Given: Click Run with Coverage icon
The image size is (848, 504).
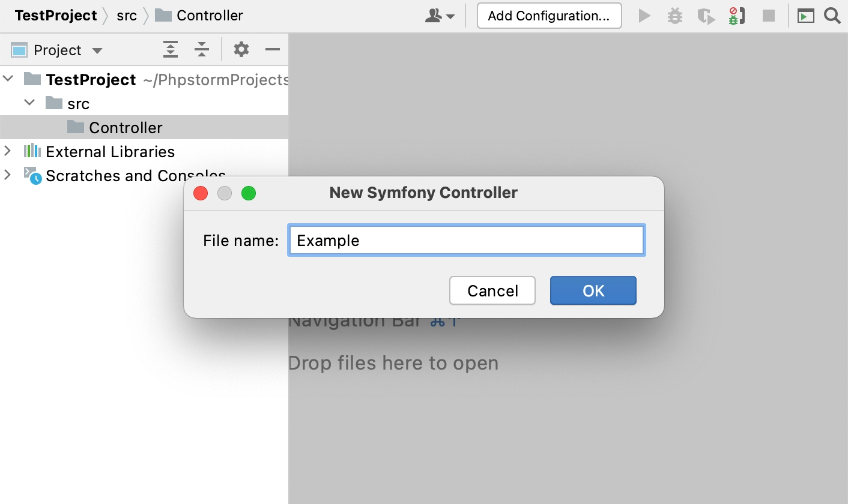Looking at the screenshot, I should [706, 16].
